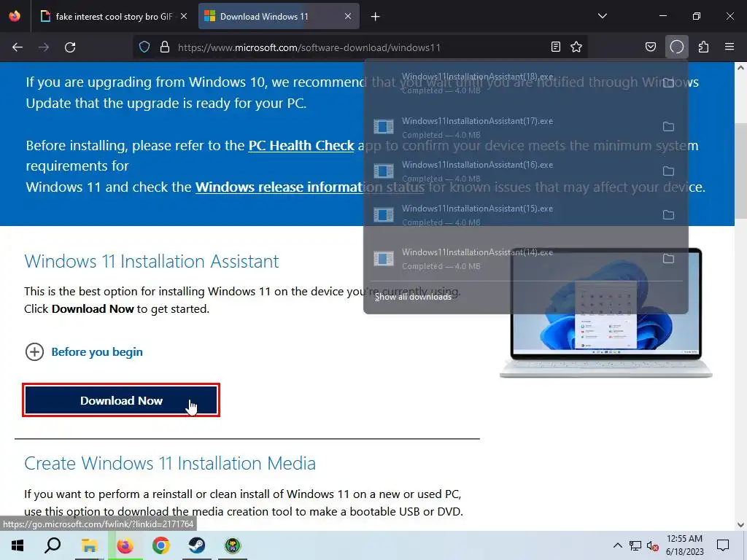
Task: Close the fake interest GIF tab
Action: pyautogui.click(x=184, y=16)
